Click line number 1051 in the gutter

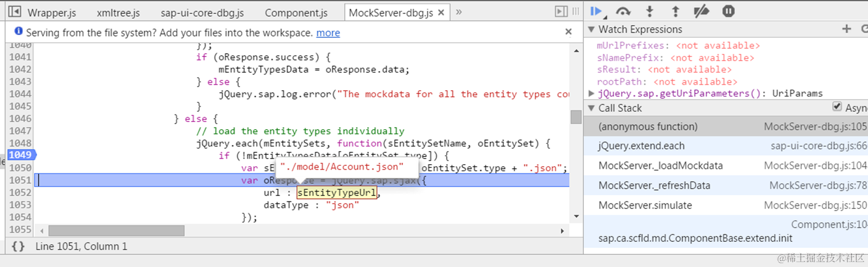[20, 180]
